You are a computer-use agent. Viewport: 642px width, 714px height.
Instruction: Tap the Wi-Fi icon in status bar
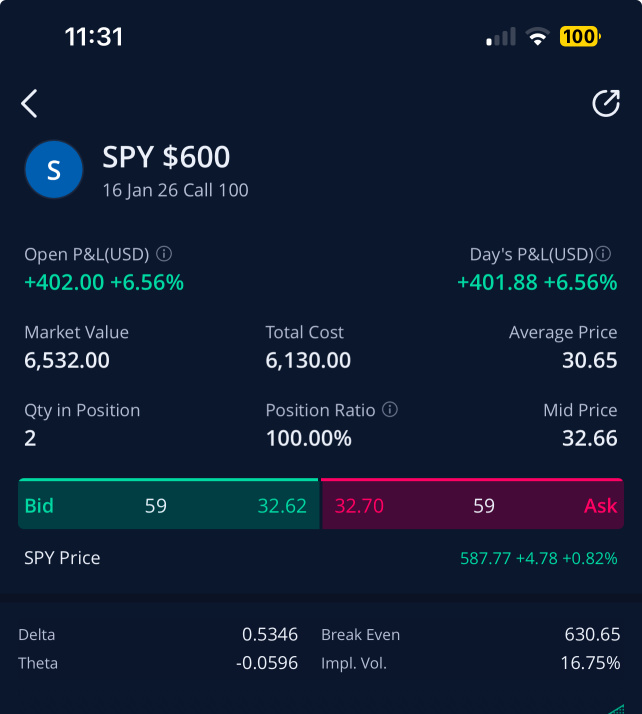538,36
